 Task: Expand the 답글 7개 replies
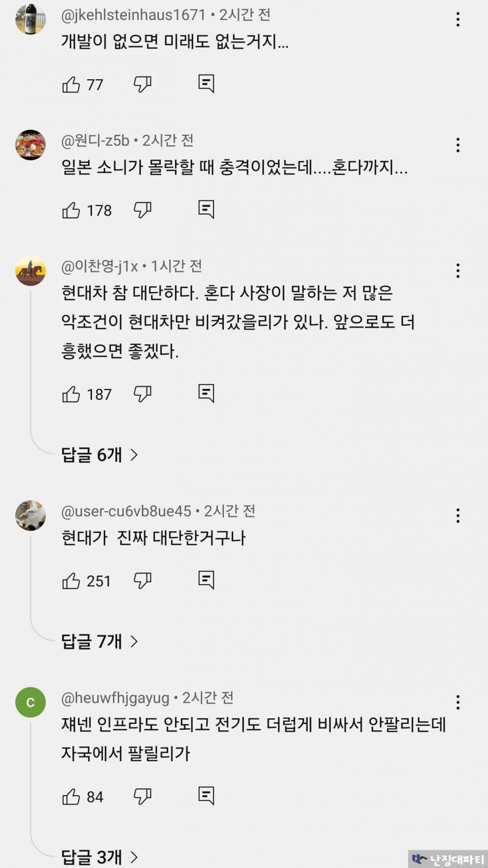pyautogui.click(x=100, y=641)
